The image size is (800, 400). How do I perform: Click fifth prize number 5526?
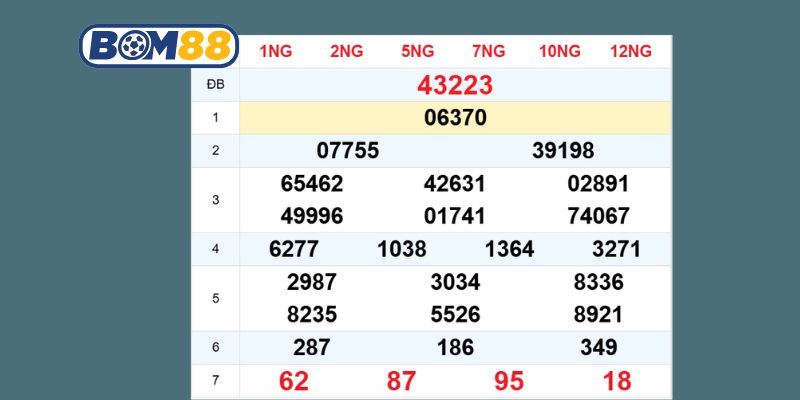[x=455, y=314]
